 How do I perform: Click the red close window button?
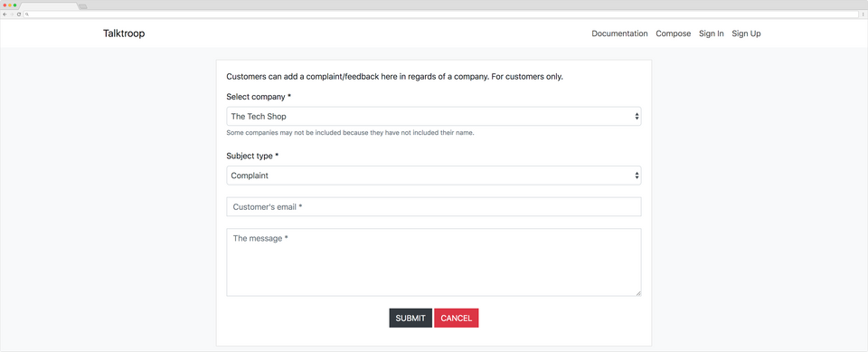click(5, 5)
